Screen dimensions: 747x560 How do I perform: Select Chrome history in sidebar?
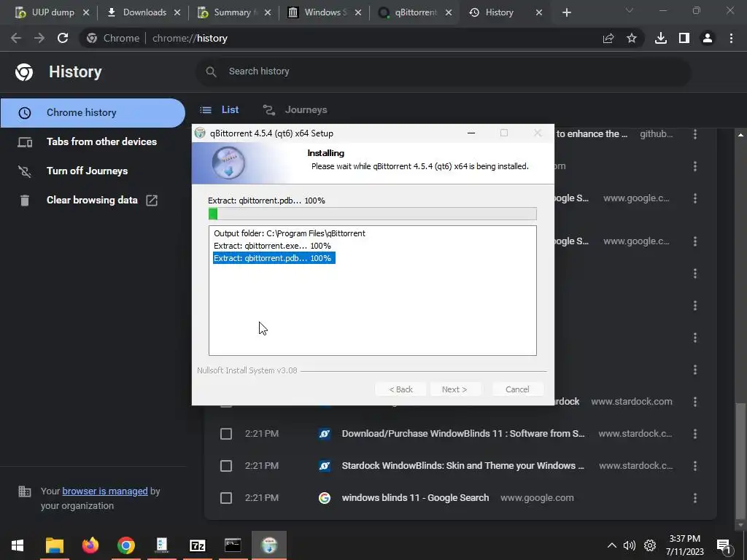click(93, 113)
